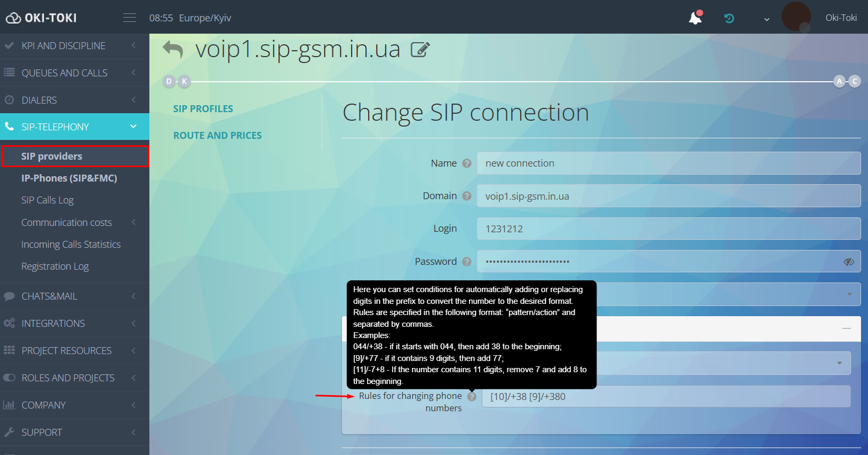868x455 pixels.
Task: Go to IP-Phones (SIP&FMC) page
Action: (69, 178)
